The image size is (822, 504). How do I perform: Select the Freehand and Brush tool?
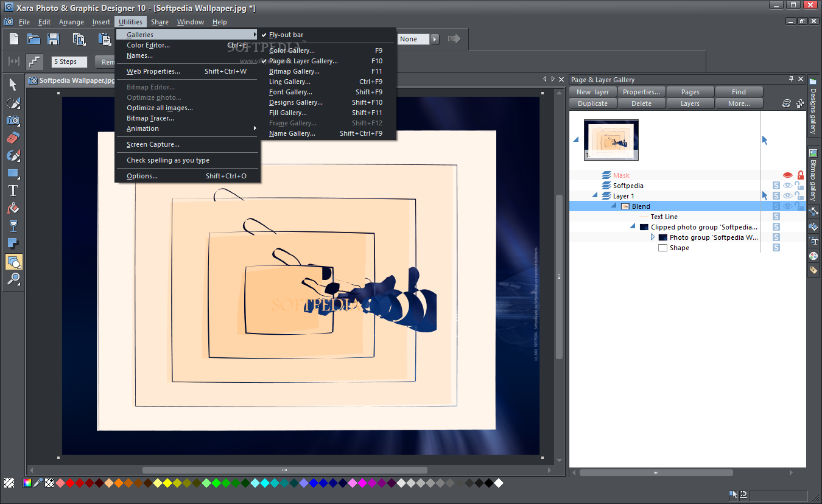13,103
